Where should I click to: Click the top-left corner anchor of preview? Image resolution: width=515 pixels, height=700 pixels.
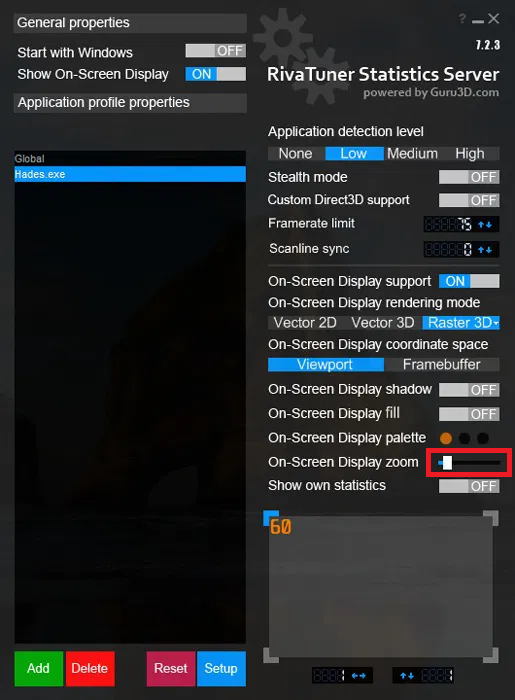point(271,518)
